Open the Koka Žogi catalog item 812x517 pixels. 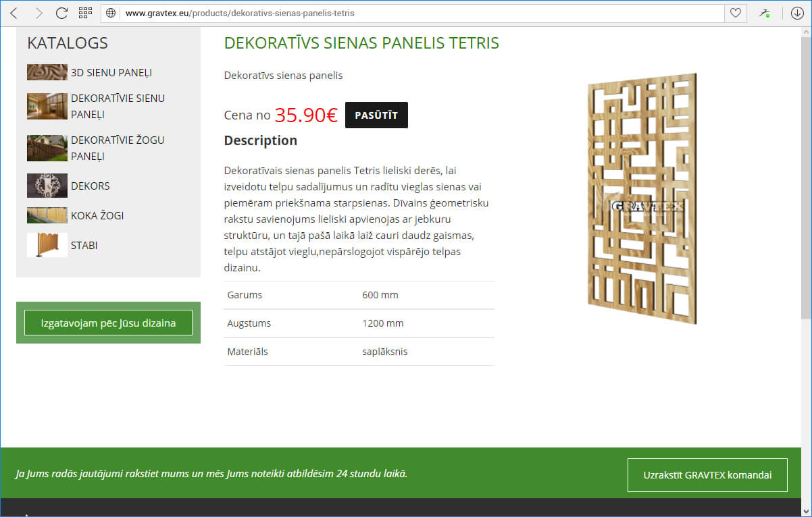97,215
